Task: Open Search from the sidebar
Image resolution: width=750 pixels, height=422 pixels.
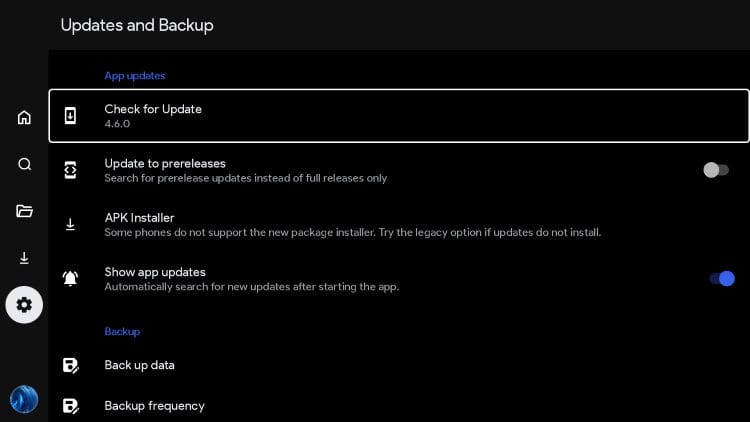Action: (x=24, y=164)
